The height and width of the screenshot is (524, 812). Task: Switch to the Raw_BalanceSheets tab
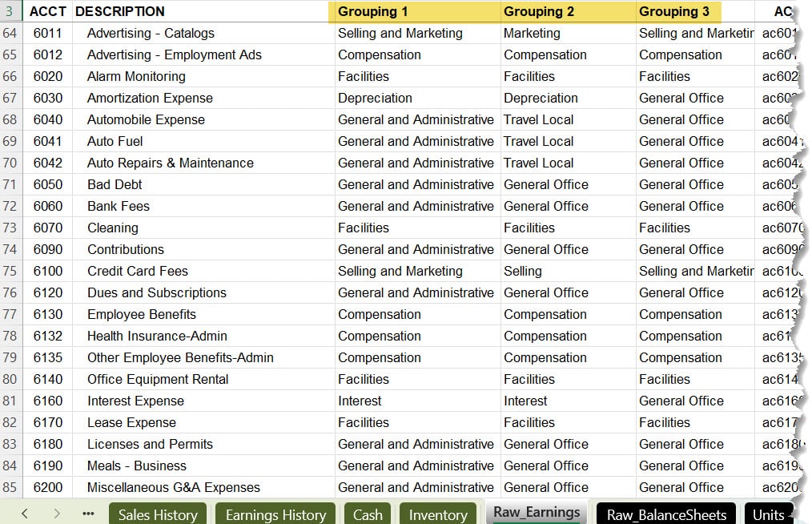coord(666,514)
